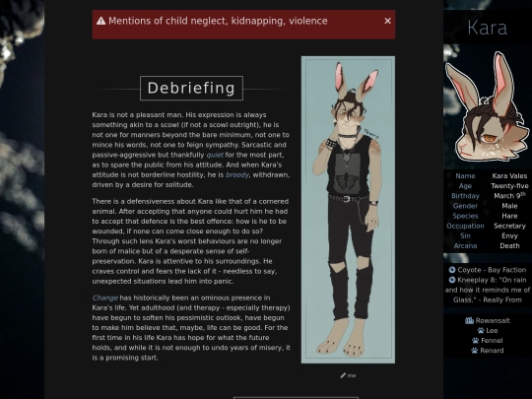Image resolution: width=532 pixels, height=399 pixels.
Task: Select the 'Death' arcana value
Action: click(x=509, y=246)
